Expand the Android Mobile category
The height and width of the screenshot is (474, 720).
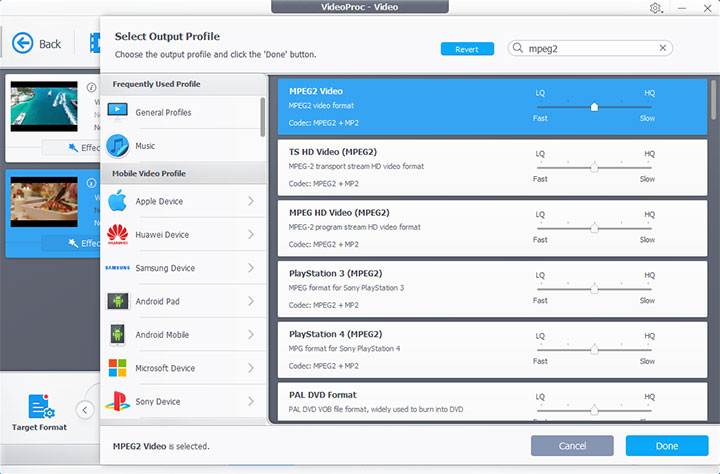251,334
